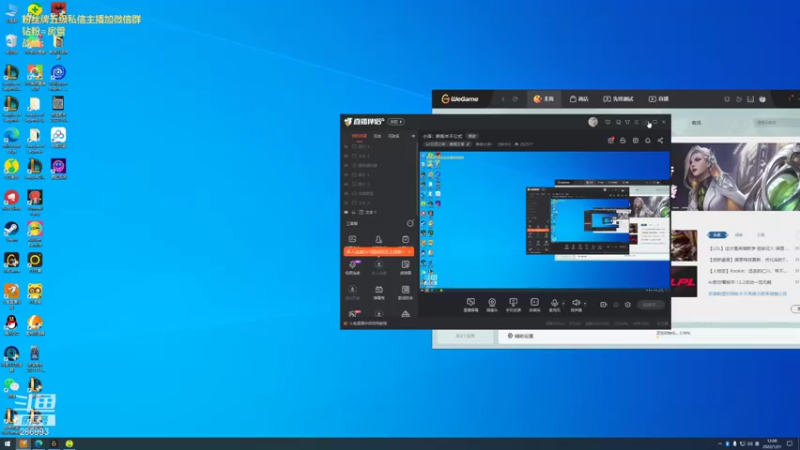Open WeChat desktop icon
The height and width of the screenshot is (450, 800).
[x=11, y=388]
